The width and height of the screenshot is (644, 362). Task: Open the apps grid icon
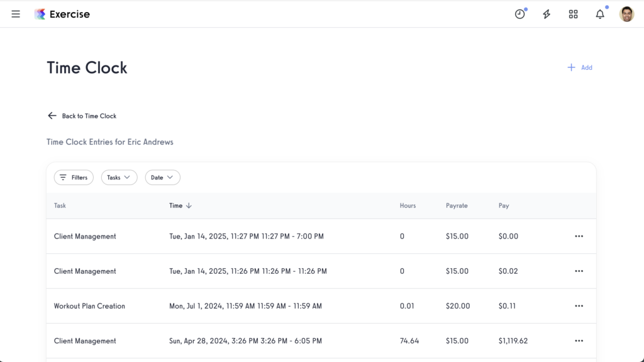click(x=573, y=14)
